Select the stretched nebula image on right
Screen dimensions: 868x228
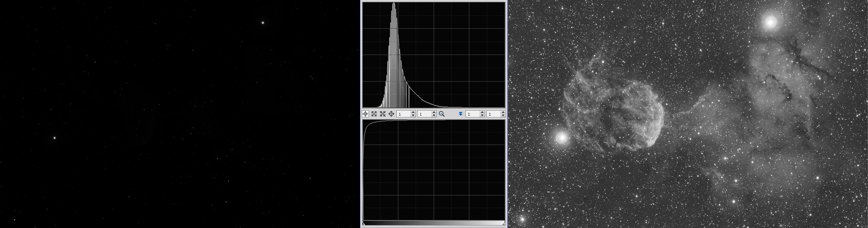tap(688, 114)
